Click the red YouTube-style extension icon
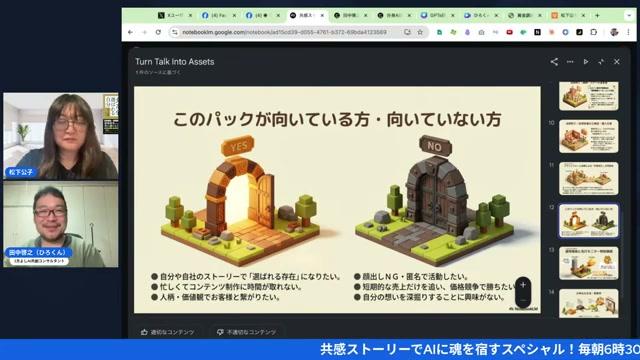 click(509, 32)
